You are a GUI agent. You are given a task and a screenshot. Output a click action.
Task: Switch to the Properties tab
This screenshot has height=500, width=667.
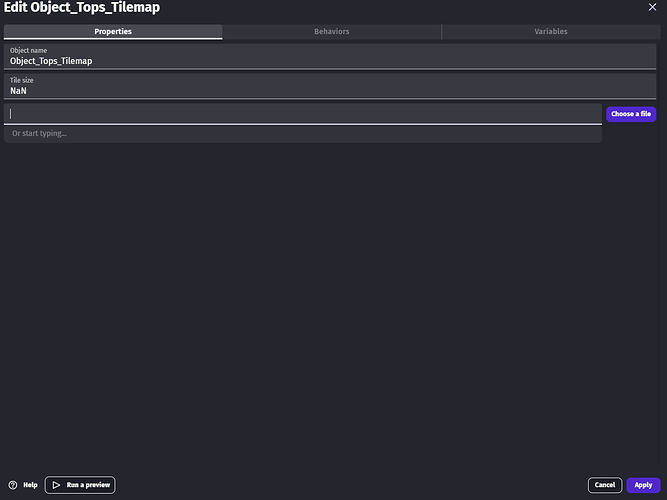[x=113, y=32]
